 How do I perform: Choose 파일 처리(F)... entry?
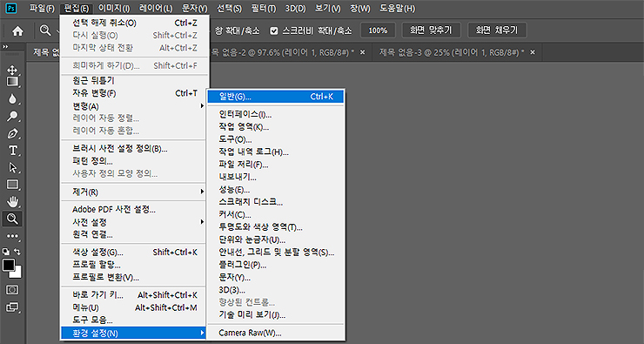(276, 165)
